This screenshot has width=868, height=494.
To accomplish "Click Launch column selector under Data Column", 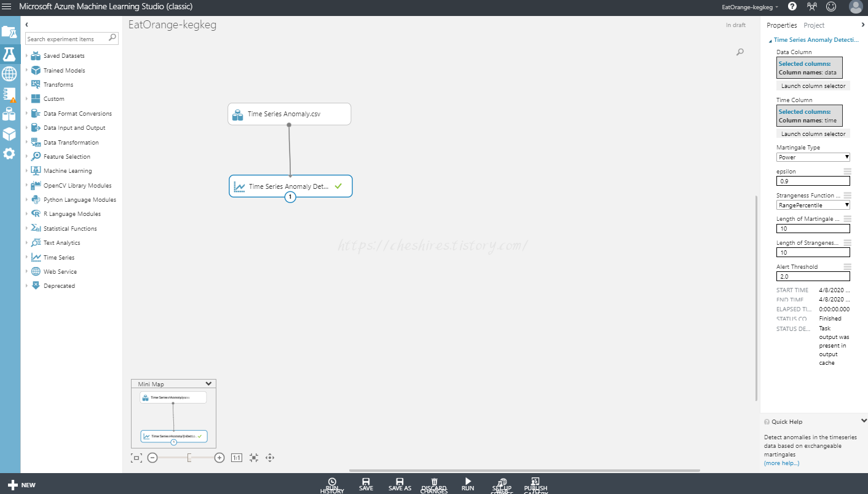I will (813, 86).
